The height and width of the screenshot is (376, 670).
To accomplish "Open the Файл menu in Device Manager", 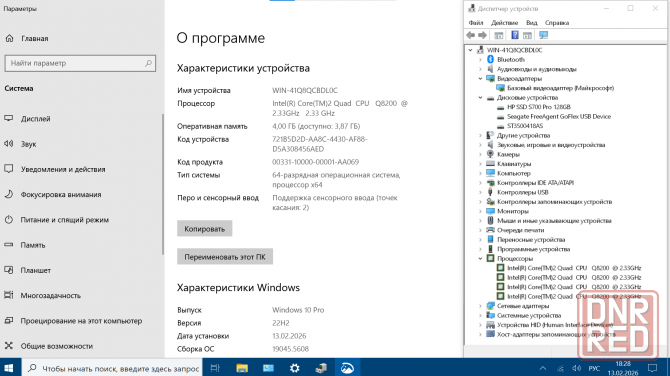I will [x=476, y=23].
